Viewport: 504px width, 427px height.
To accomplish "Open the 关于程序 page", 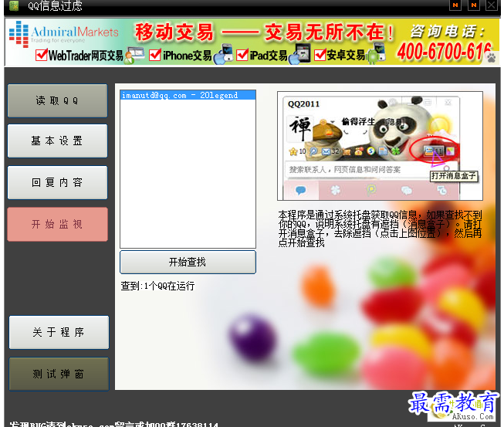I will point(59,332).
